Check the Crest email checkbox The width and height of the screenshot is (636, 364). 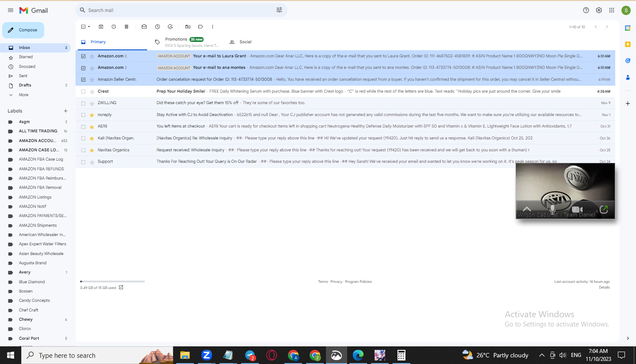tap(83, 91)
